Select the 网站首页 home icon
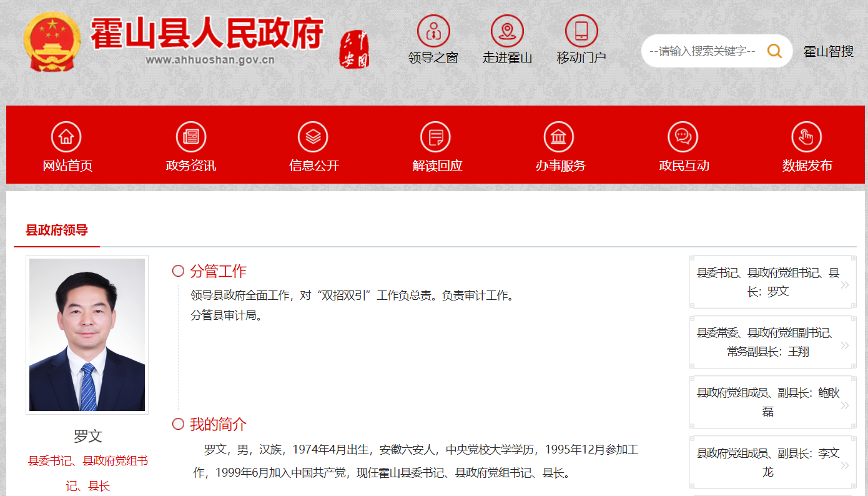Screen dimensions: 868x496 pos(67,136)
